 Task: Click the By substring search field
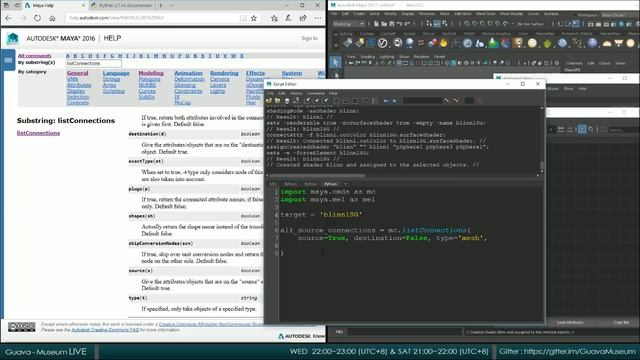click(93, 63)
